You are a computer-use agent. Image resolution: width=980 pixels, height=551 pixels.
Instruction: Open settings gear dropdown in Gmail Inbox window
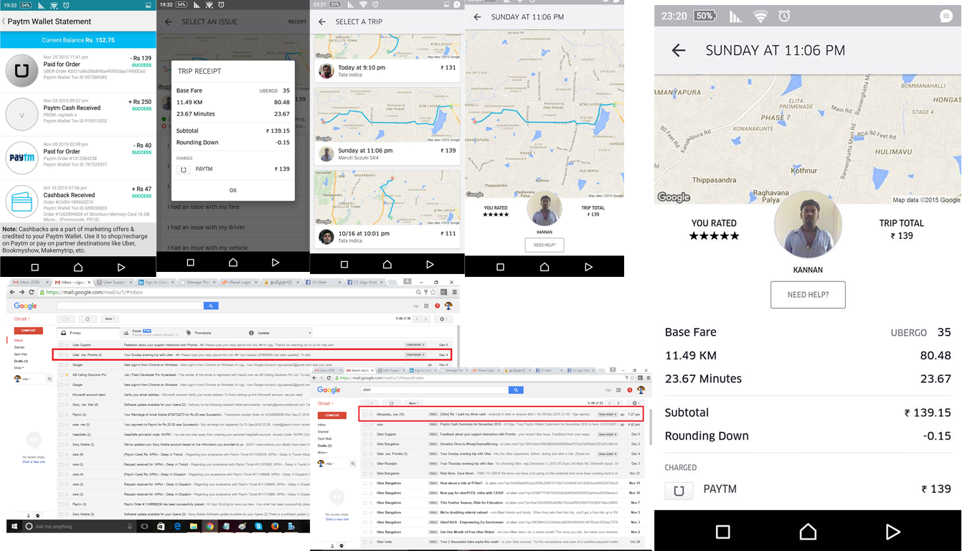pyautogui.click(x=443, y=319)
